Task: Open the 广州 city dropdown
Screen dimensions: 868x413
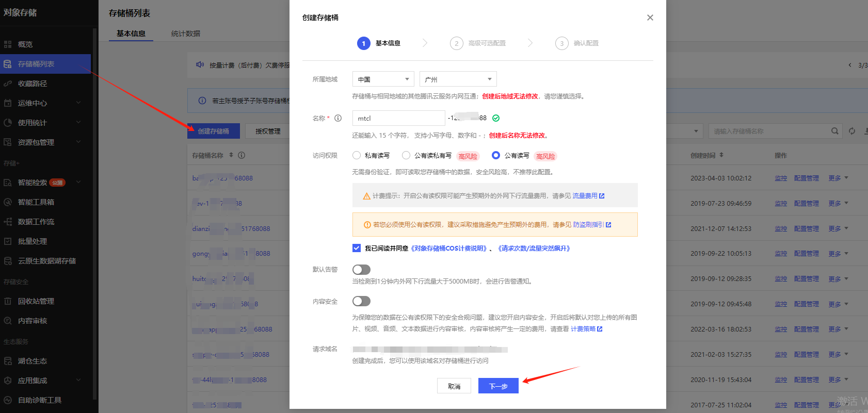Action: (x=458, y=79)
